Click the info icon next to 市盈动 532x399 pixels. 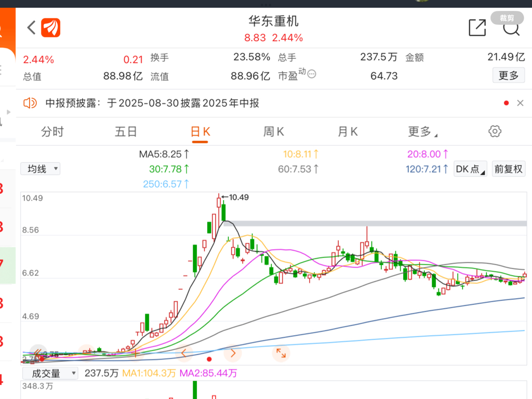click(312, 74)
